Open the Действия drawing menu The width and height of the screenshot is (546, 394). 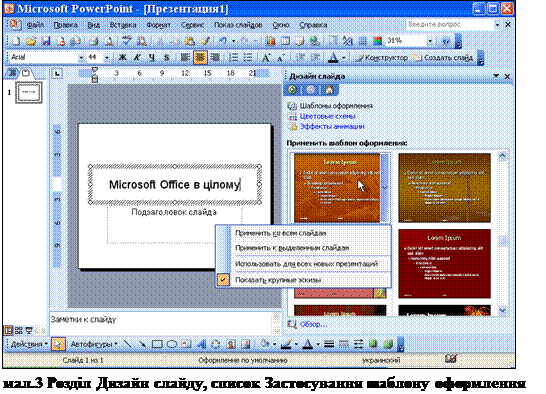tap(29, 344)
